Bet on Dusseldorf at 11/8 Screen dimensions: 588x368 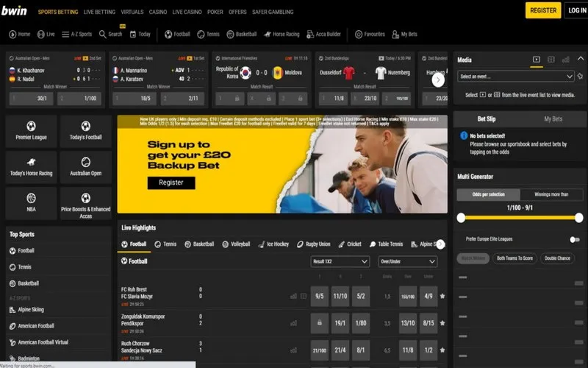(x=333, y=99)
